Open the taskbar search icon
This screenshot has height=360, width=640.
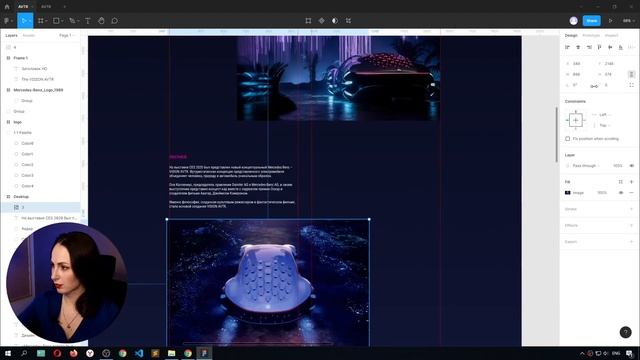click(24, 353)
